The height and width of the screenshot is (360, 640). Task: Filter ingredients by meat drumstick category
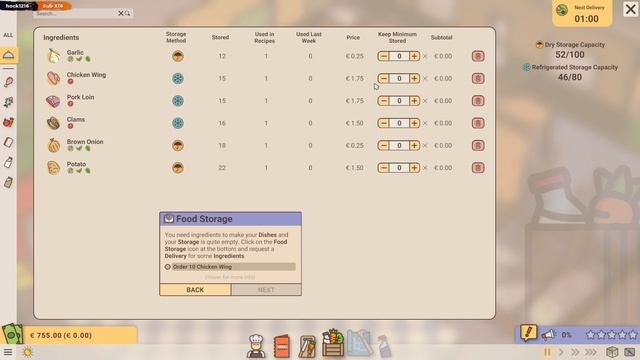[x=9, y=82]
